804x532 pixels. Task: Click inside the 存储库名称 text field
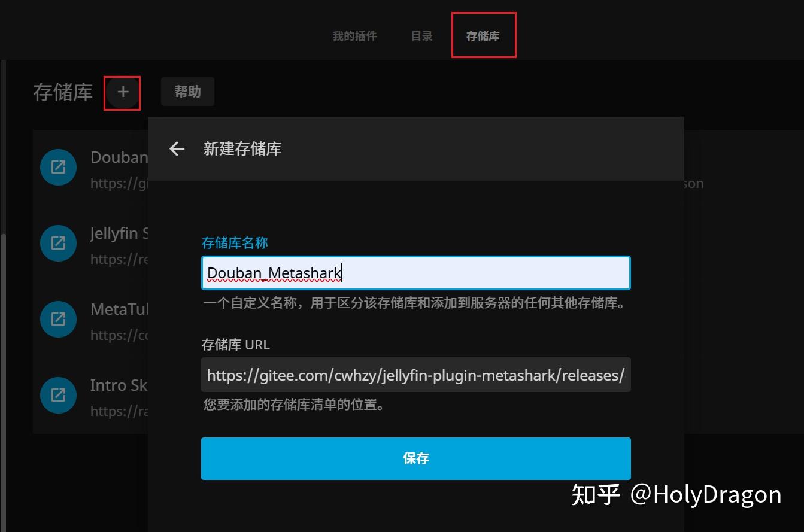(416, 272)
